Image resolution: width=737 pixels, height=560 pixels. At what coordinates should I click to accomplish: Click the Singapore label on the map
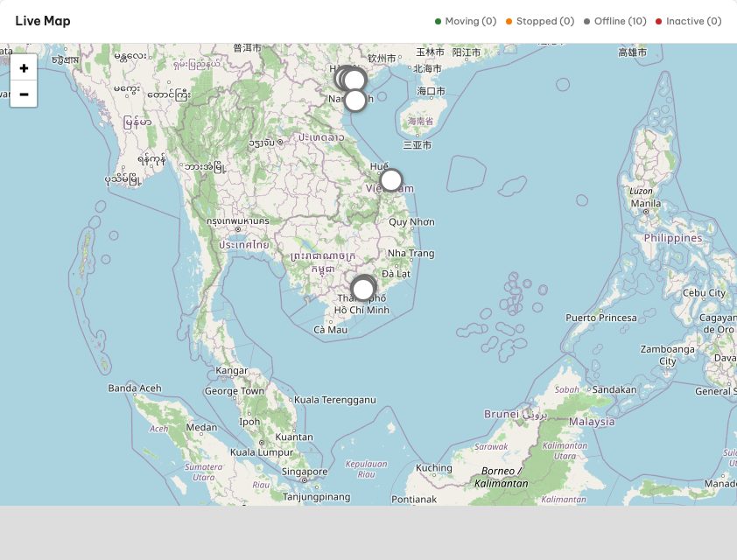305,472
